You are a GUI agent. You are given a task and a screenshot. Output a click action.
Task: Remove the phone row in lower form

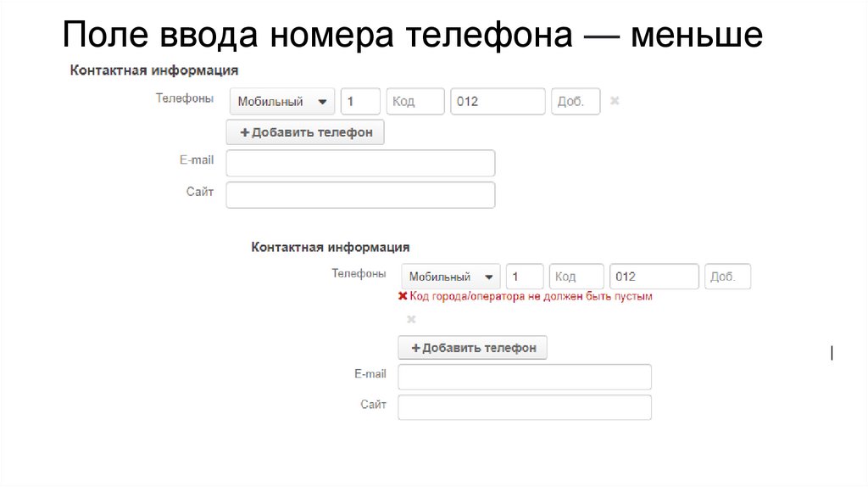[411, 319]
